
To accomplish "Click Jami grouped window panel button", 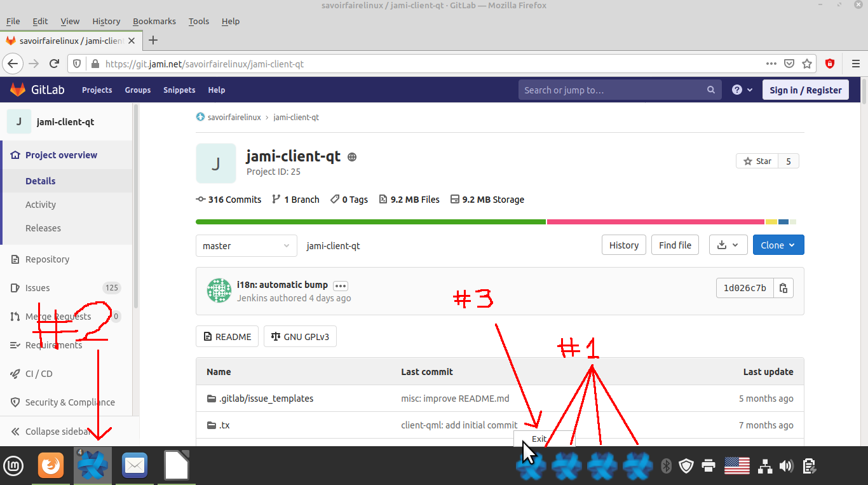I will pos(93,466).
